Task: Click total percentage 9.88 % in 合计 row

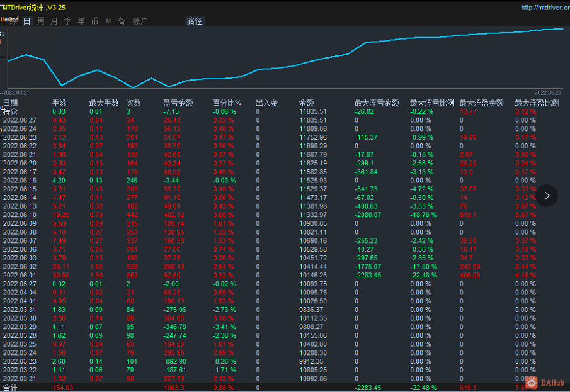Action: pyautogui.click(x=224, y=388)
